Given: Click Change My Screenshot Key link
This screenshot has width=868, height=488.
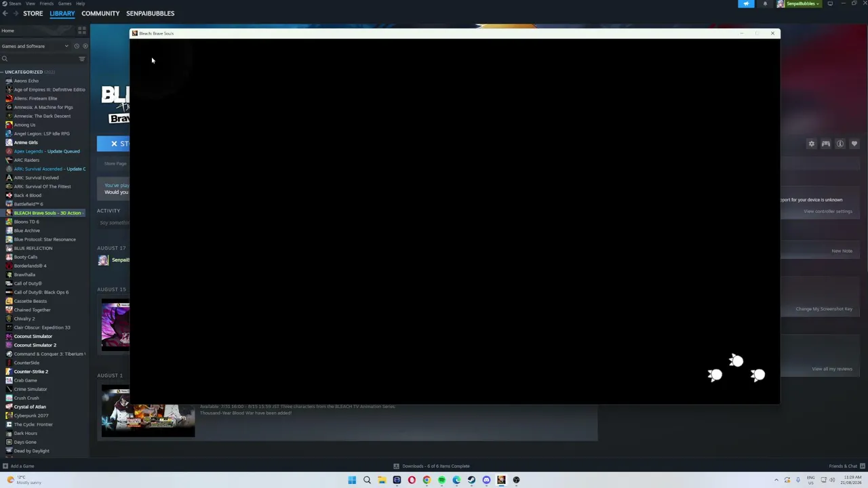Looking at the screenshot, I should pos(824,309).
